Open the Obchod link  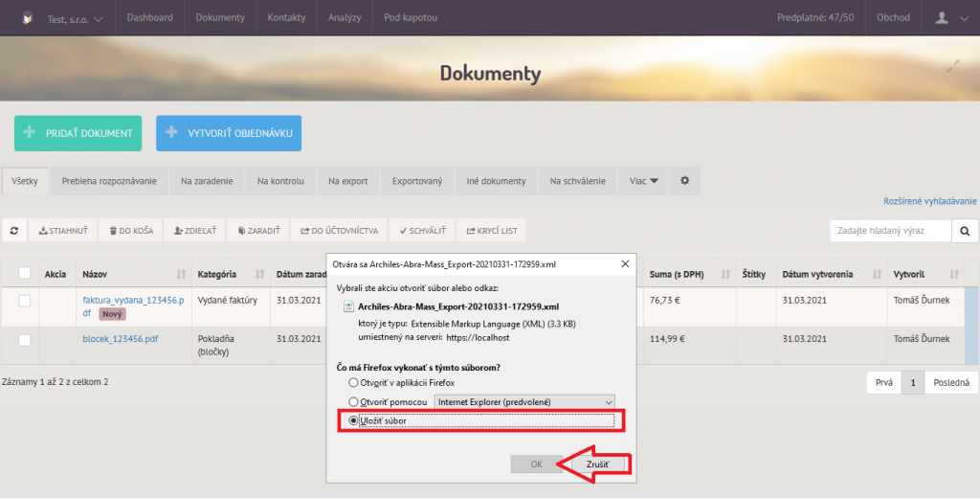893,17
